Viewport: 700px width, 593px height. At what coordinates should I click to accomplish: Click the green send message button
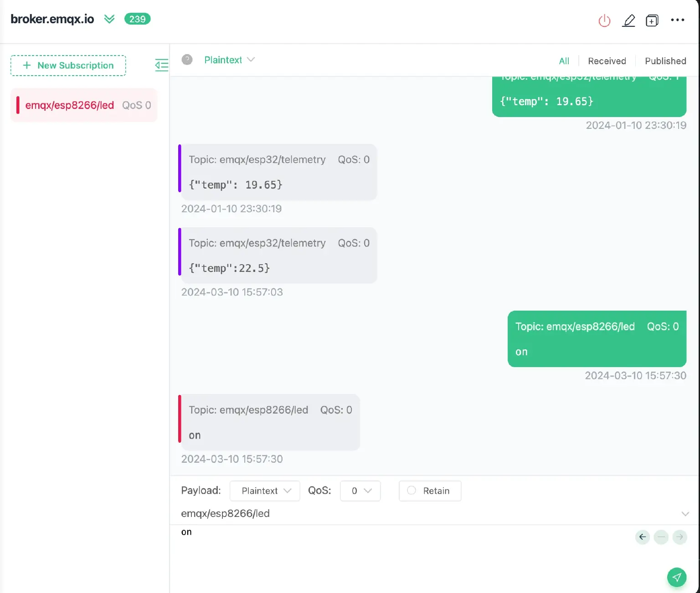677,577
